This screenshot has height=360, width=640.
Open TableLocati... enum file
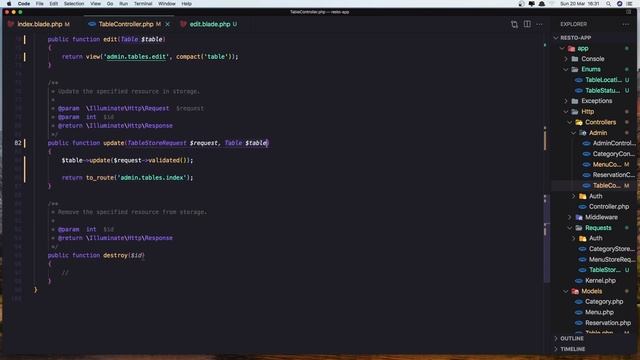[x=603, y=80]
